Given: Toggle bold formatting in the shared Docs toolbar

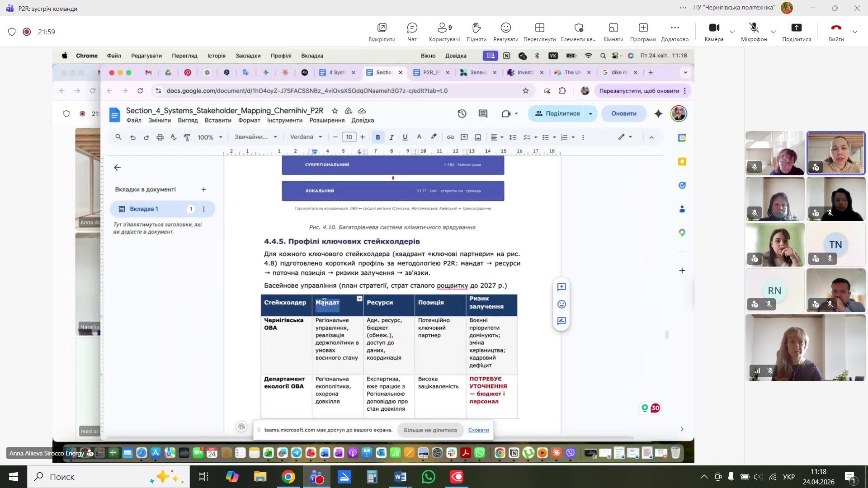Looking at the screenshot, I should (x=378, y=137).
